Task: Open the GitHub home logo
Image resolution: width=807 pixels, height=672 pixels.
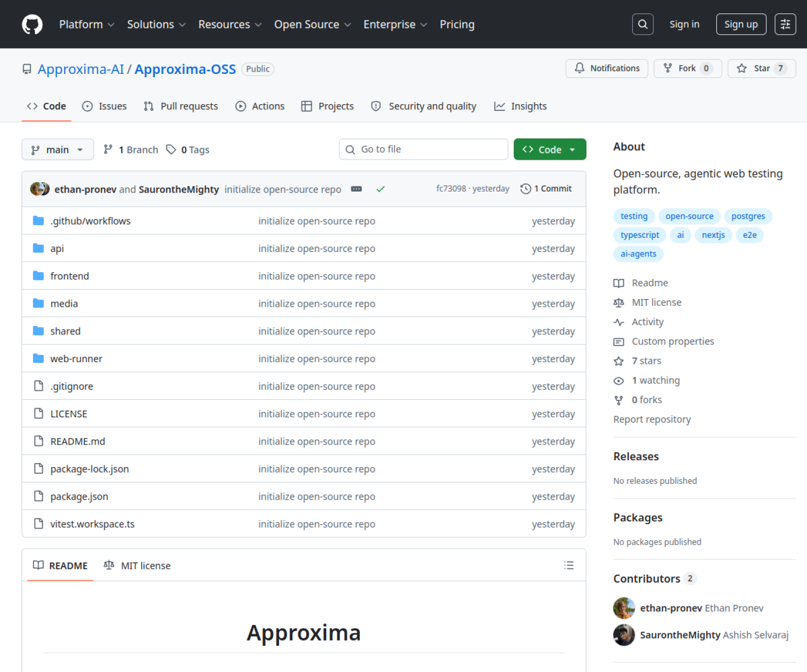Action: click(x=32, y=25)
